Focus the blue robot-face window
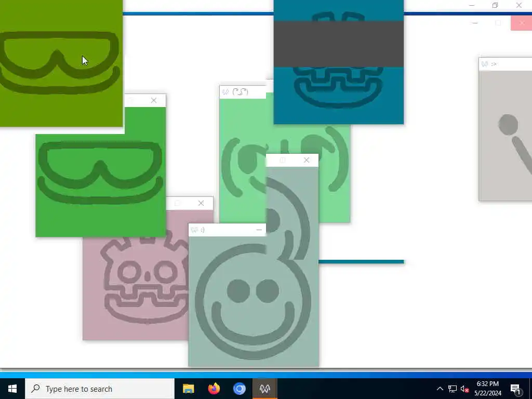 tap(339, 95)
